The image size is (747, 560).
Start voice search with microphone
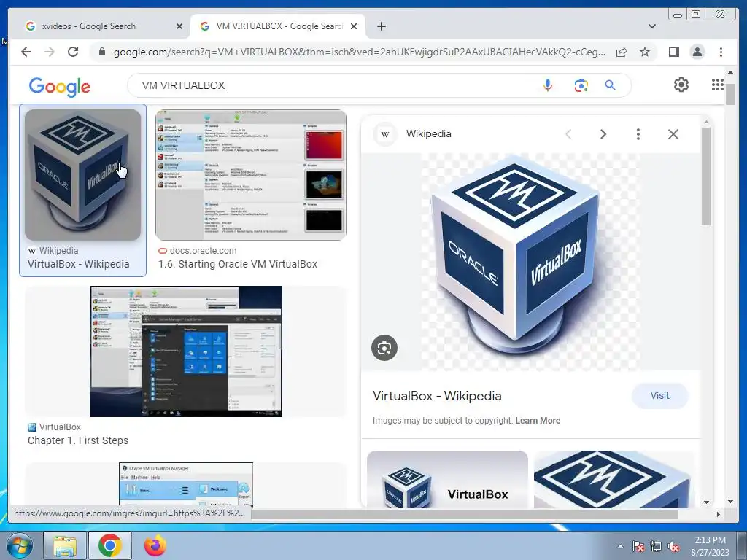[548, 85]
